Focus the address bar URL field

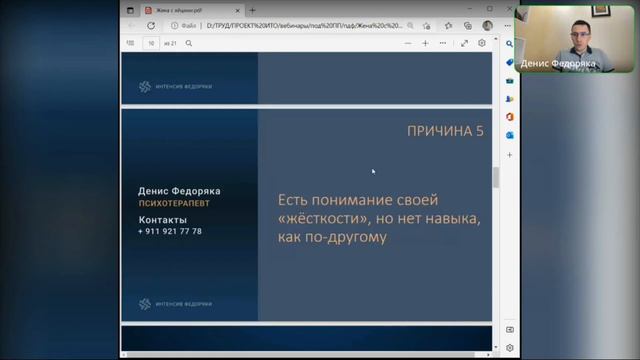click(x=304, y=26)
